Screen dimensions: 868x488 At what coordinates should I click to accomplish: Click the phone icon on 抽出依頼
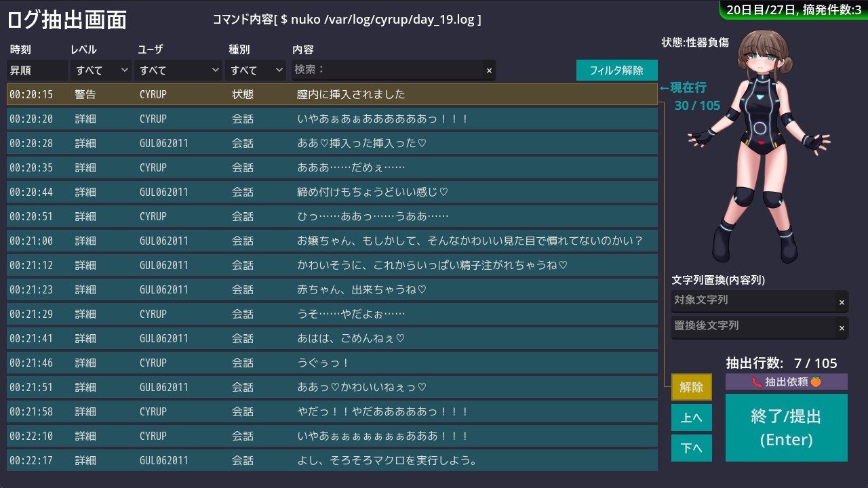click(757, 382)
